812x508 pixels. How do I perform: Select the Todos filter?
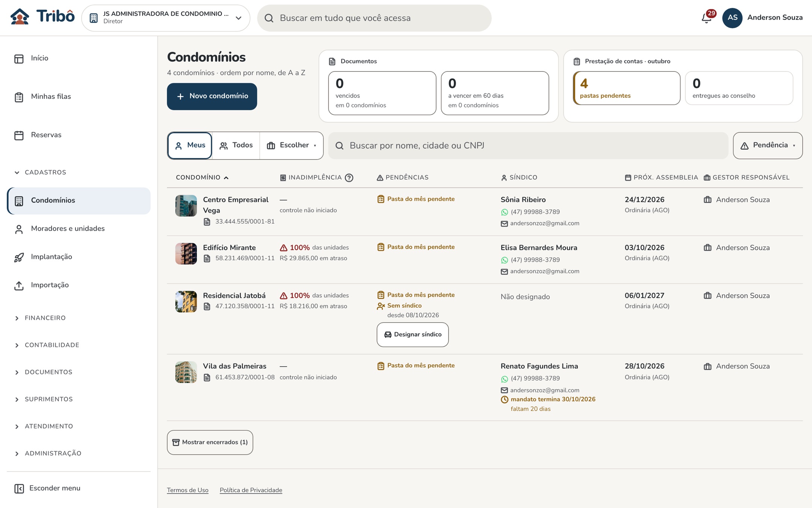point(236,146)
